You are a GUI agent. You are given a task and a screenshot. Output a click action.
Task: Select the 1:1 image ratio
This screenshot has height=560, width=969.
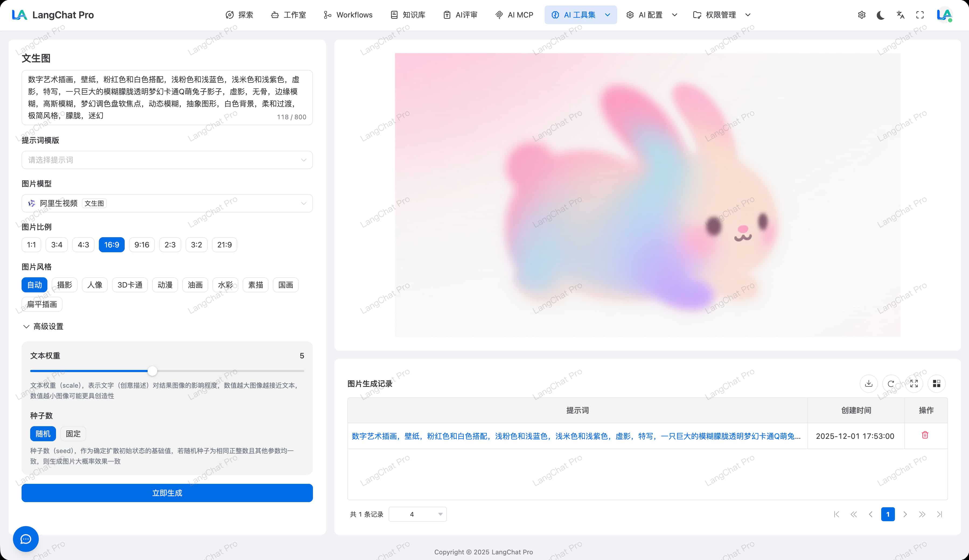(x=32, y=245)
